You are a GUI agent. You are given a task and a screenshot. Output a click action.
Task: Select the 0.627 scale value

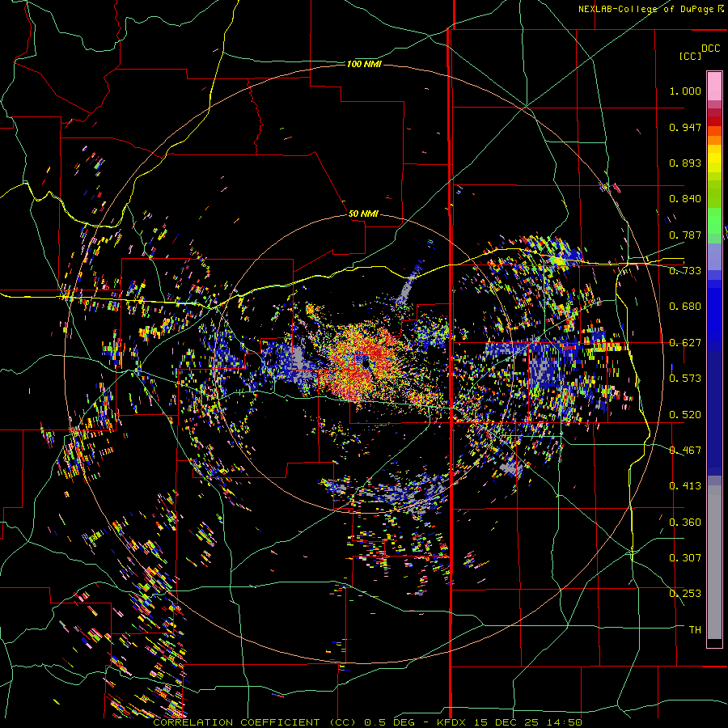(x=685, y=343)
